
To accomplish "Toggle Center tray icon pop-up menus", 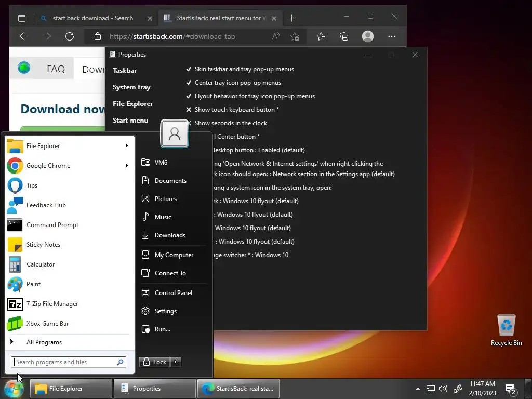I will click(x=234, y=83).
